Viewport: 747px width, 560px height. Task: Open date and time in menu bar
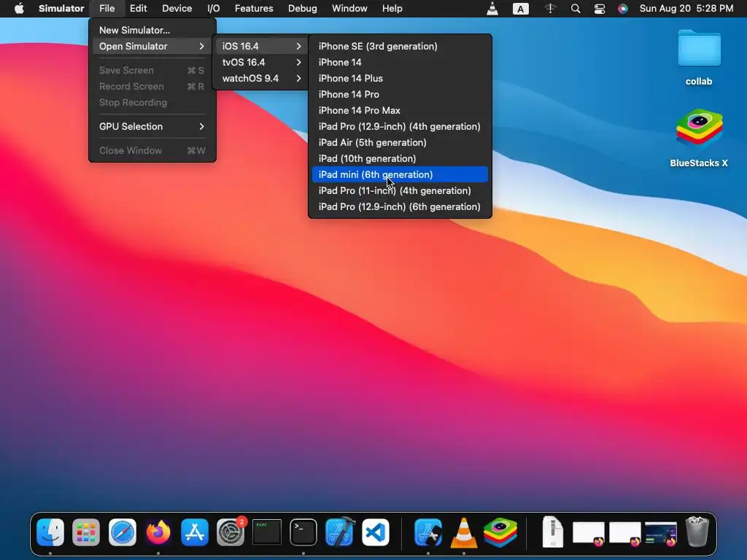pyautogui.click(x=686, y=9)
